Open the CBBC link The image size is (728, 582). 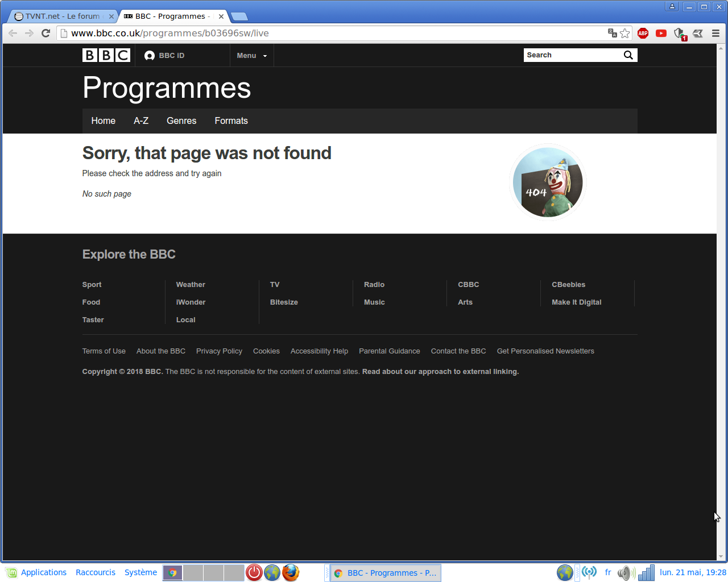(469, 285)
